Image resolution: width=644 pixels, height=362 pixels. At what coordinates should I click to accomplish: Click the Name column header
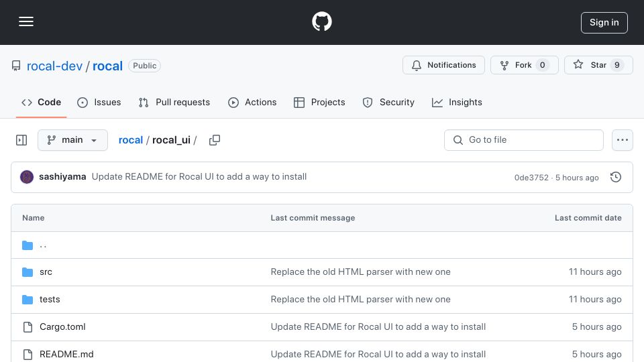click(34, 219)
